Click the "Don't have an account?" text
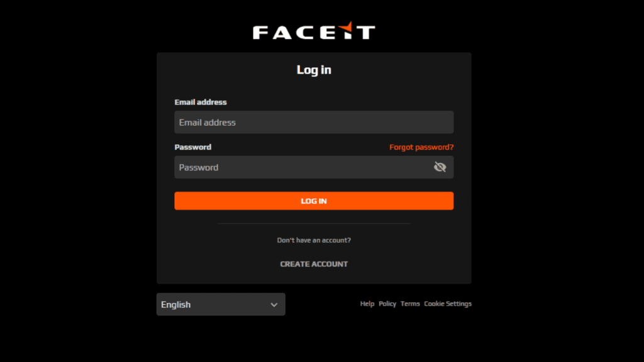 coord(314,239)
